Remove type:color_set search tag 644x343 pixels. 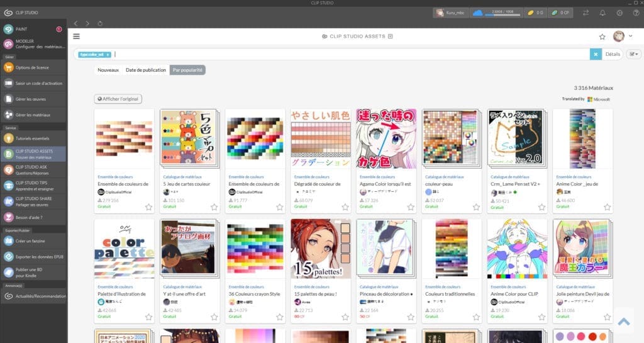pyautogui.click(x=108, y=55)
